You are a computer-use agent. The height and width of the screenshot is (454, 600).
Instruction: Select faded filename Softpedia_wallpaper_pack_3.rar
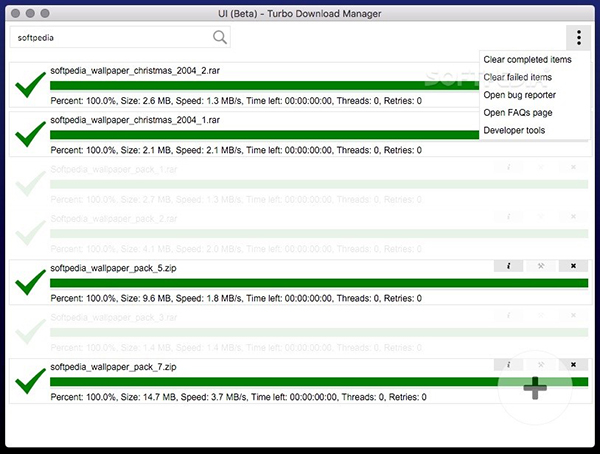114,318
